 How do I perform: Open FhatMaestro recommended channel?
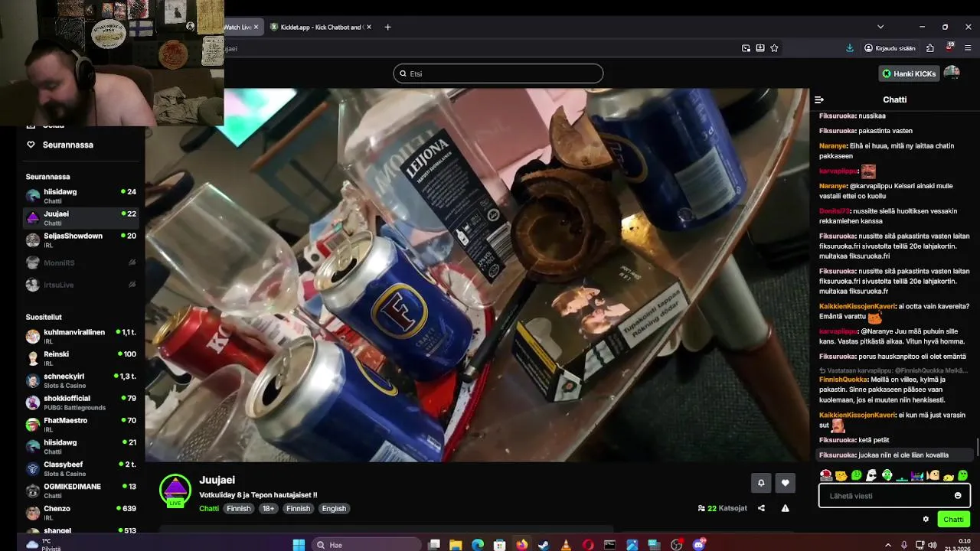click(x=81, y=425)
